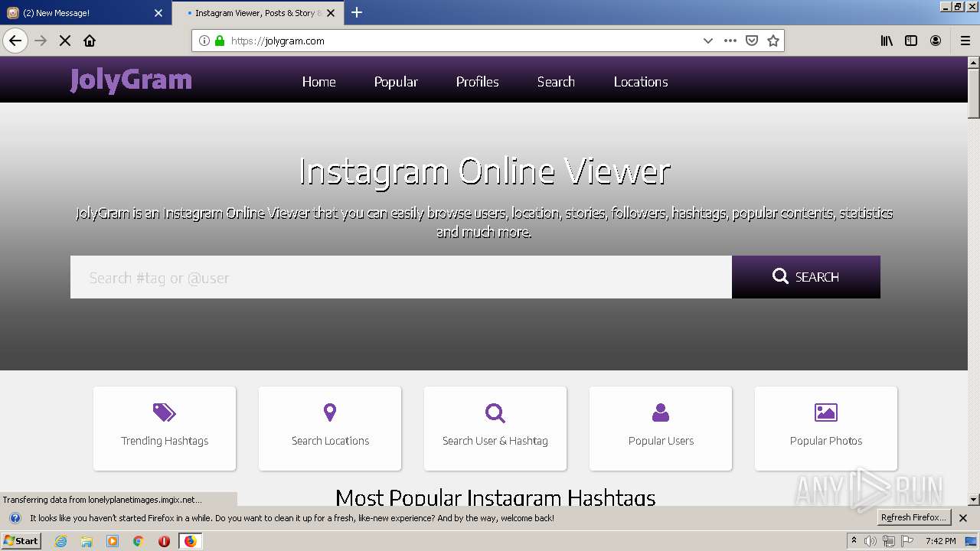The height and width of the screenshot is (551, 980).
Task: Open the Popular Users card
Action: pos(661,429)
